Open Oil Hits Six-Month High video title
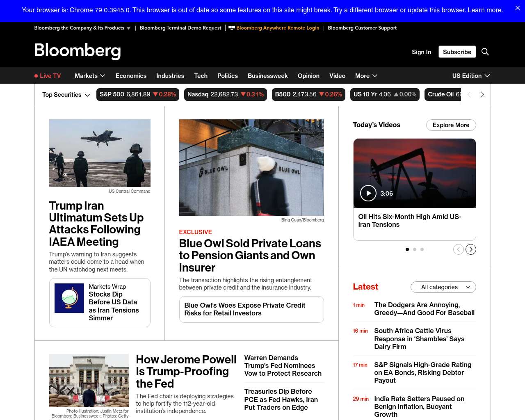Screen dimensions: 525x420 coord(410,221)
